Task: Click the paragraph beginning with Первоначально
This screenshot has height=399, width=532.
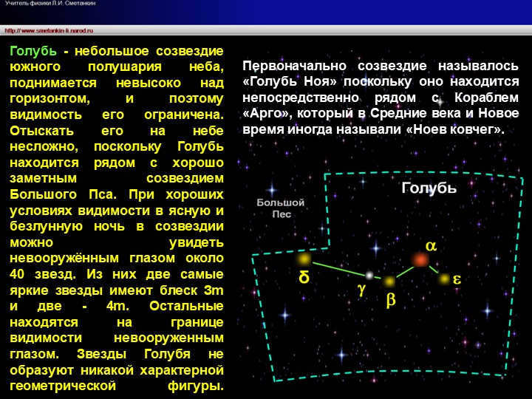Action: [x=381, y=97]
